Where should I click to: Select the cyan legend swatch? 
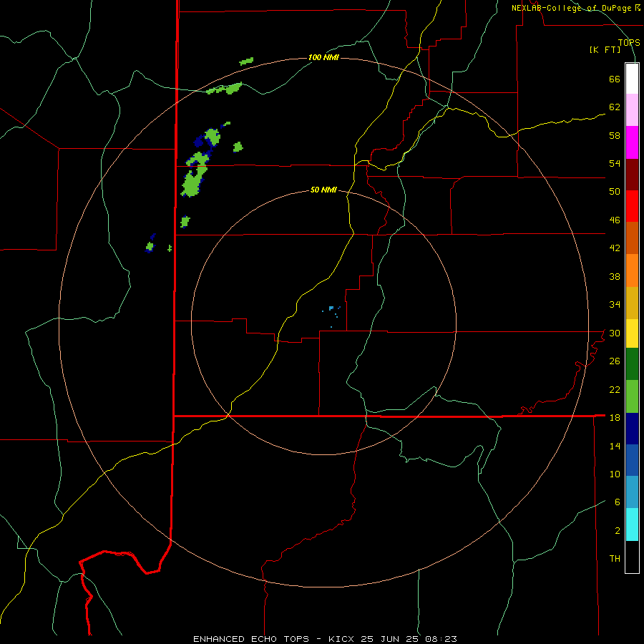(632, 525)
